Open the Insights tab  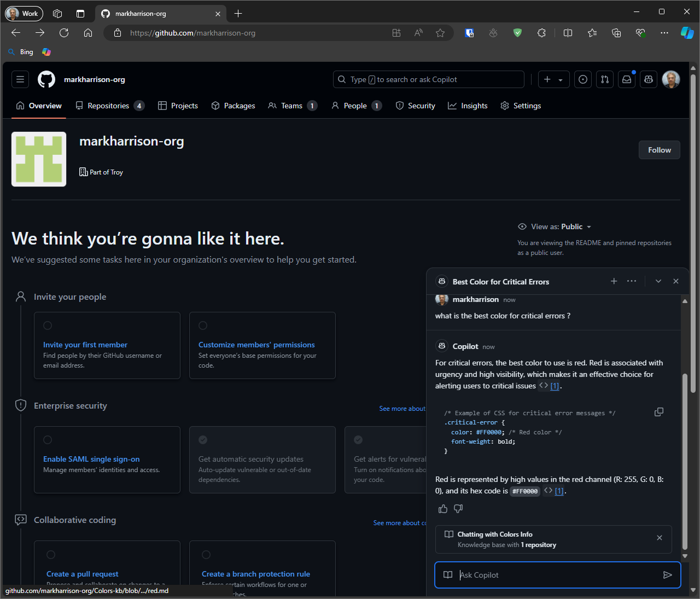coord(468,106)
